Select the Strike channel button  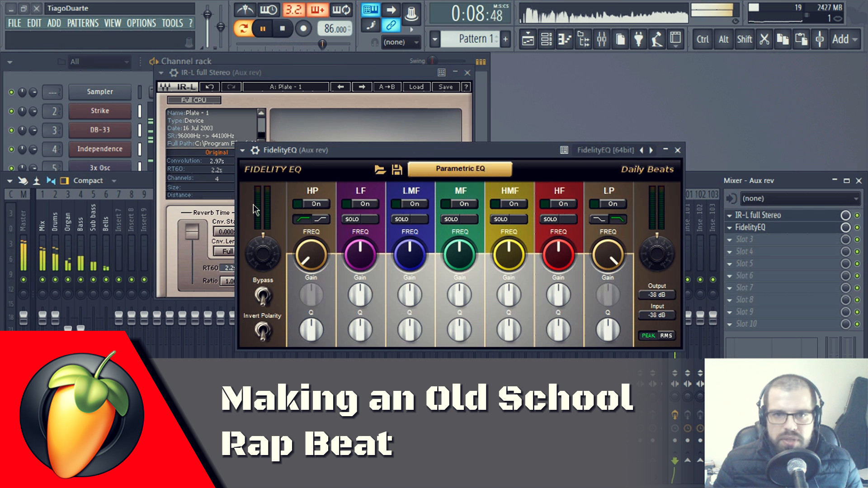tap(100, 111)
